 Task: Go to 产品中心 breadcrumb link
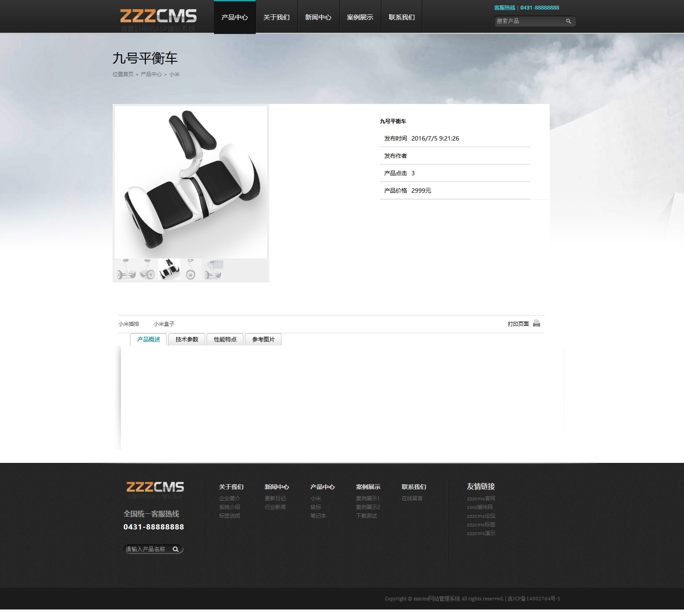[151, 74]
